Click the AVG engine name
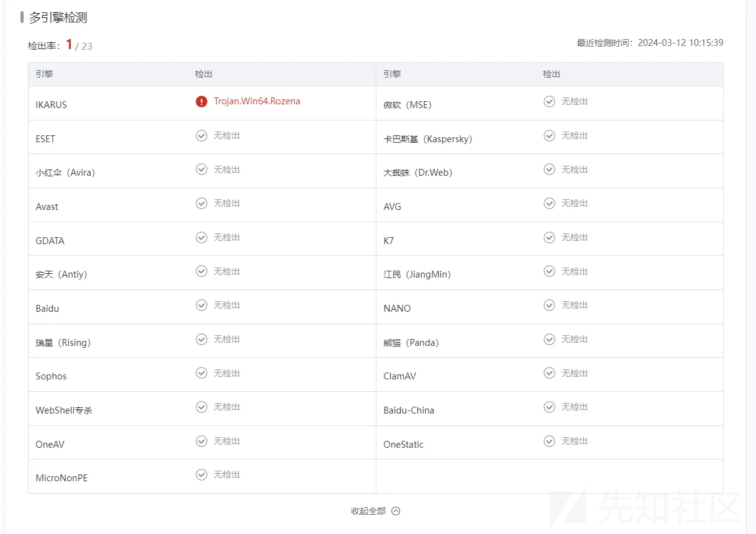 pyautogui.click(x=392, y=207)
